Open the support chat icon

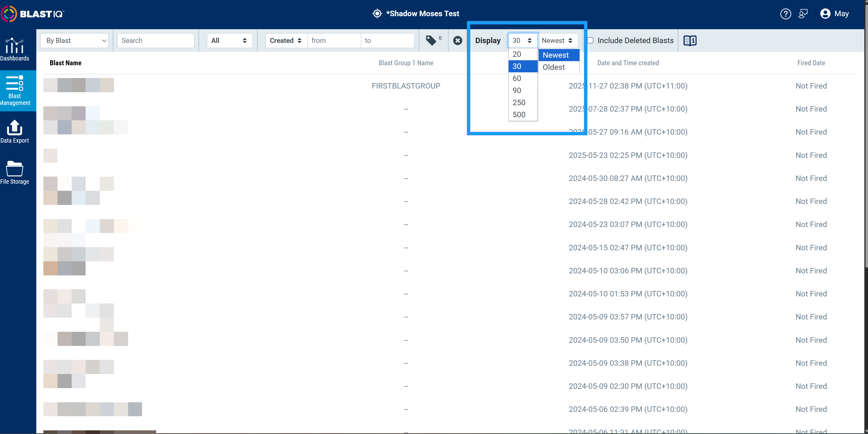click(803, 14)
